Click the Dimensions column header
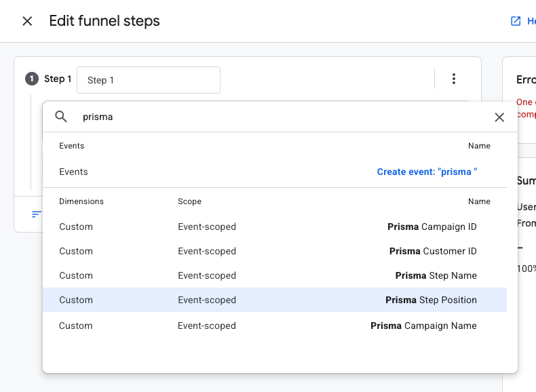536x392 pixels. coord(81,201)
